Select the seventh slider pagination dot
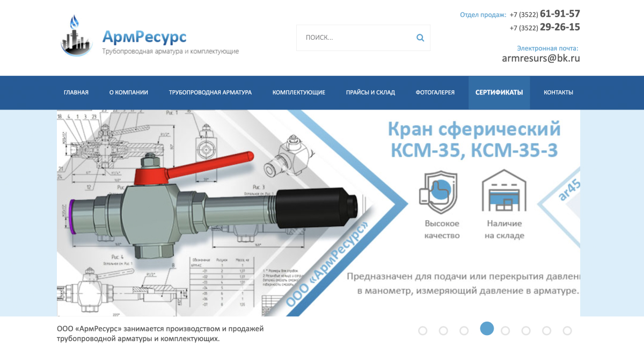Screen dimensions: 644x355 pyautogui.click(x=546, y=330)
